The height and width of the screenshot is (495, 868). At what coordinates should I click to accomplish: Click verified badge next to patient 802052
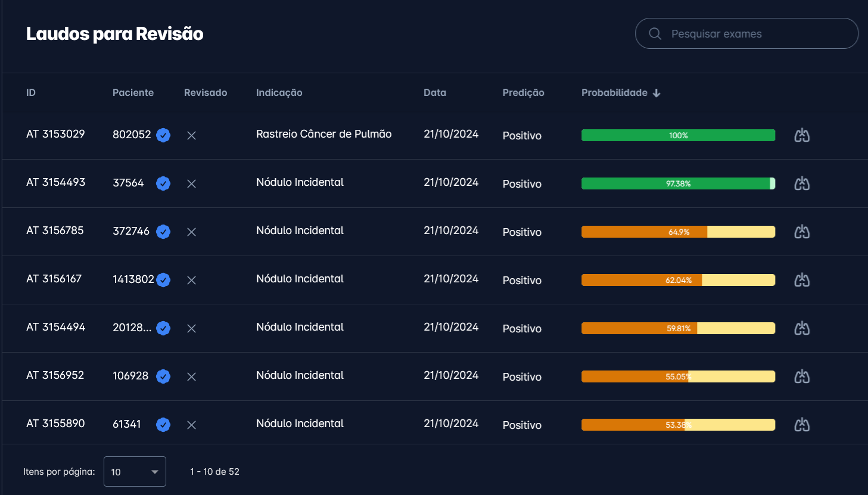[x=163, y=135]
